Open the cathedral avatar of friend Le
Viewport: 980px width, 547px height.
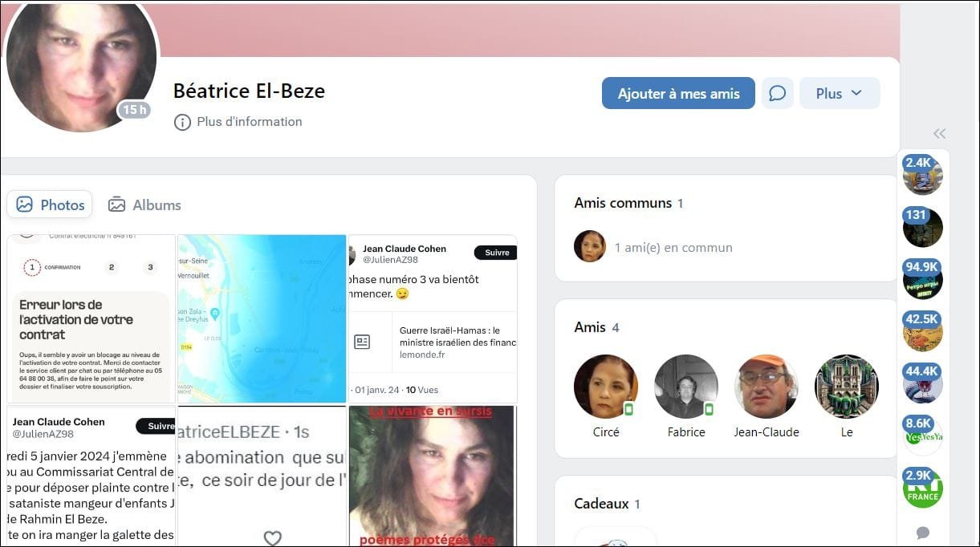(847, 387)
